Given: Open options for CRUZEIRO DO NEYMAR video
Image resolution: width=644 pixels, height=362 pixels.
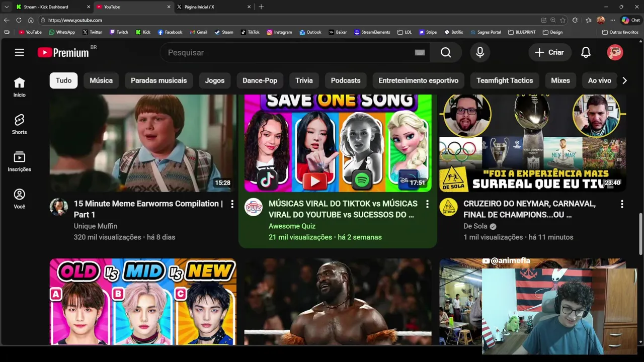Looking at the screenshot, I should (x=622, y=204).
